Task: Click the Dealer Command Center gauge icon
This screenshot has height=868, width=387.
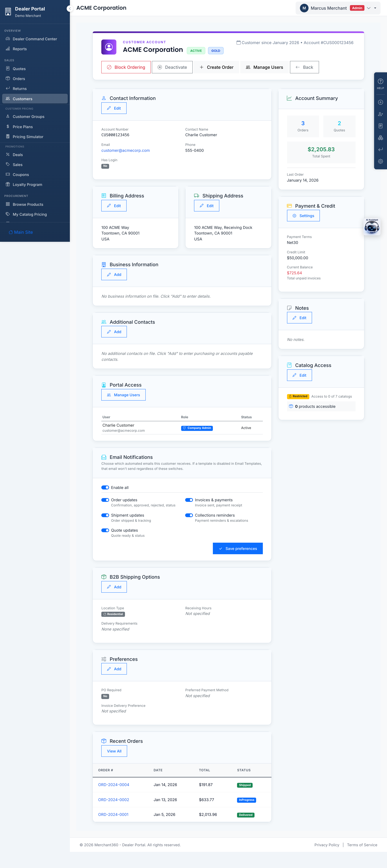Action: tap(8, 39)
